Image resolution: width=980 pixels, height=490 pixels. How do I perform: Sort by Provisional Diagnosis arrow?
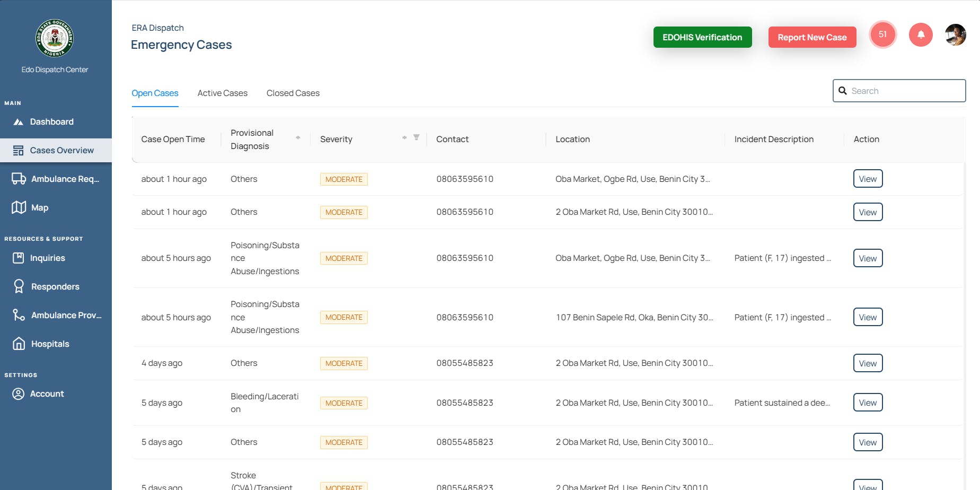click(x=298, y=138)
